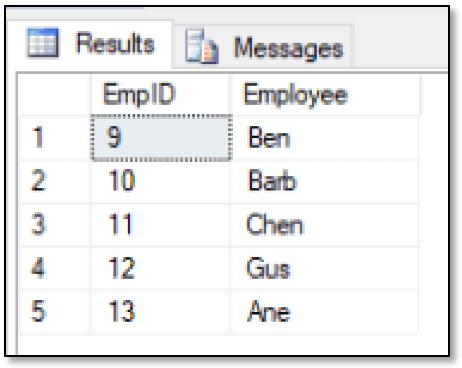
Task: Click the Employee cell with Ben
Action: tap(324, 137)
